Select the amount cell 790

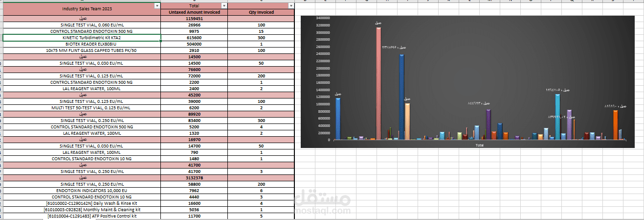[194, 152]
